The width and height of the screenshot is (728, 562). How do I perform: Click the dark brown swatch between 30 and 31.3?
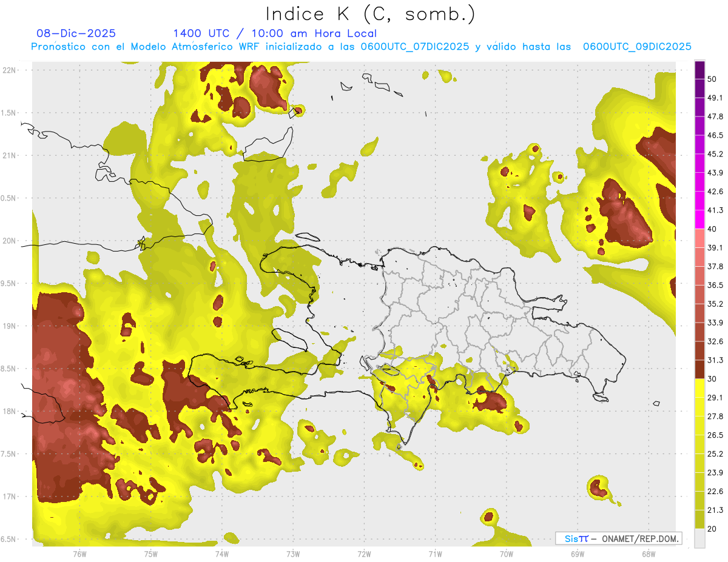(699, 369)
